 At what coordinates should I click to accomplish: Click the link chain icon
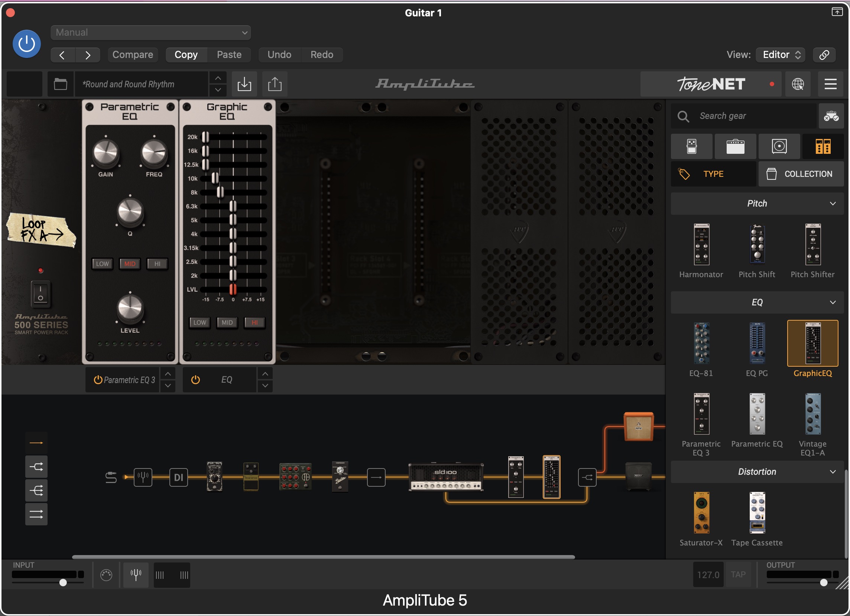click(x=824, y=55)
